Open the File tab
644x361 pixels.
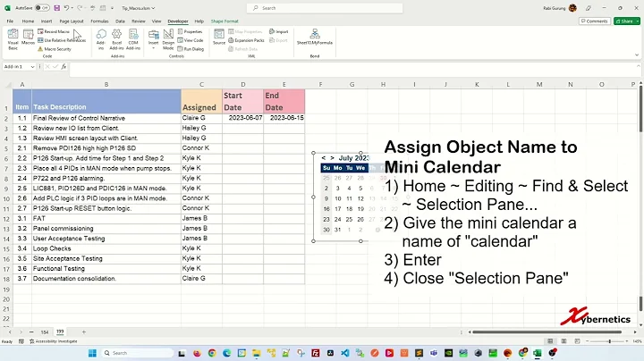point(10,21)
